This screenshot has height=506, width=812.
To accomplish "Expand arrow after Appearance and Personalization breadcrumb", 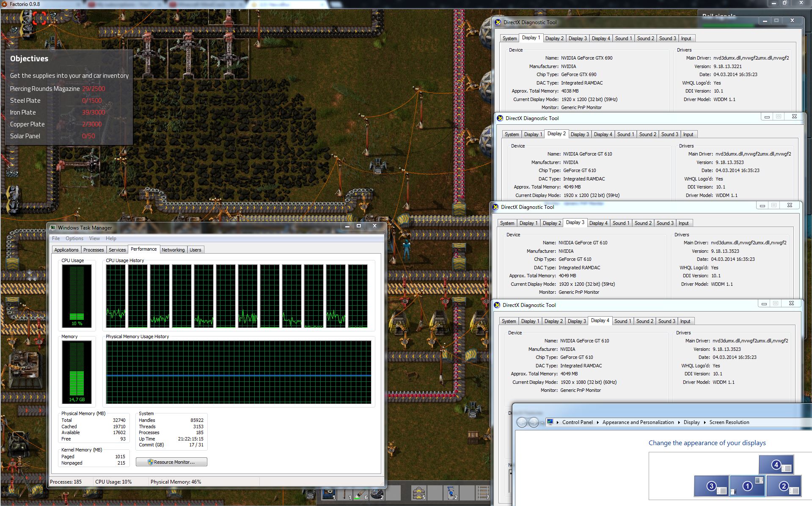I will 679,422.
